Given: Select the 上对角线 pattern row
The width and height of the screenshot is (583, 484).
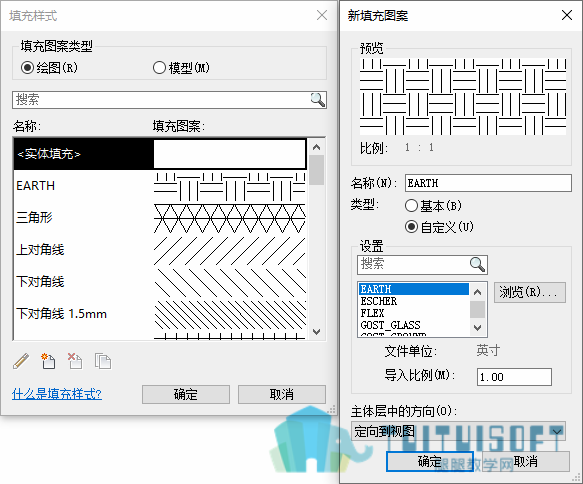Looking at the screenshot, I should tap(160, 249).
